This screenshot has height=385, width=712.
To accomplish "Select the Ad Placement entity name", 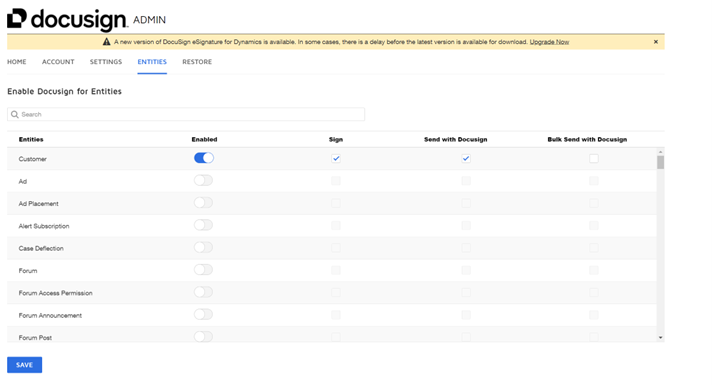I will [39, 204].
